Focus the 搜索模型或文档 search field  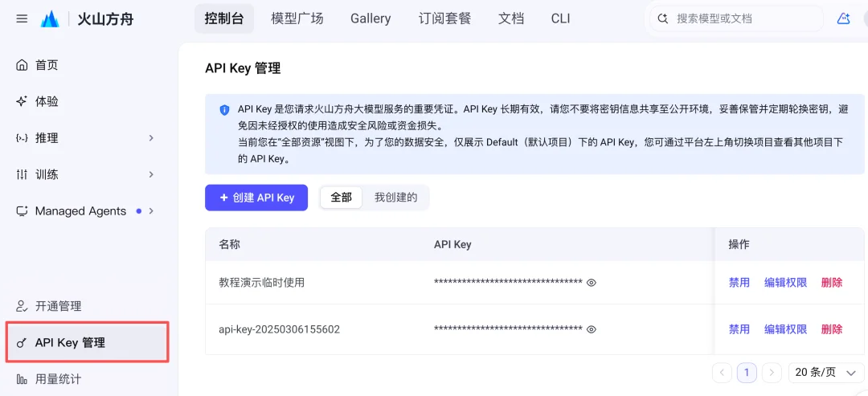(x=736, y=19)
